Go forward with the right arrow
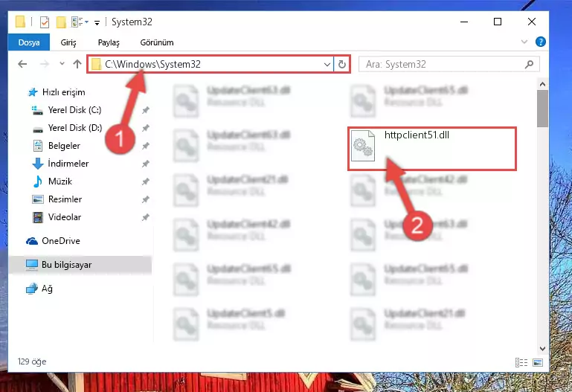Image resolution: width=572 pixels, height=392 pixels. tap(45, 64)
